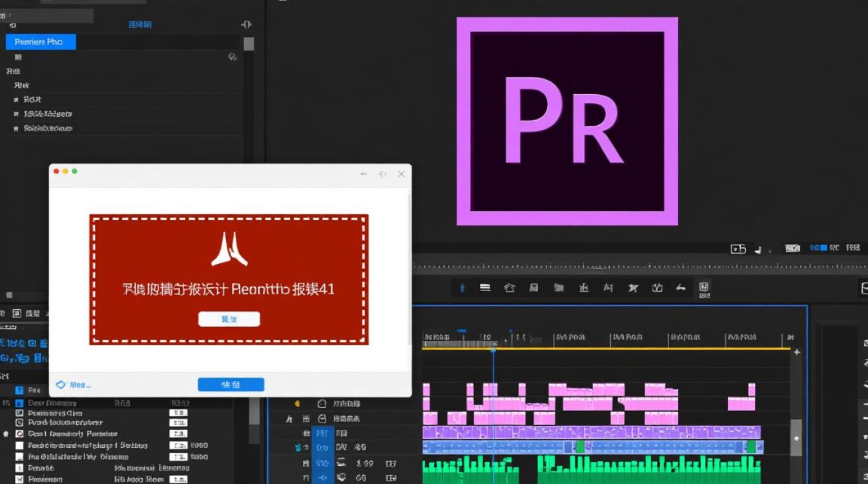Viewport: 868px width, 484px height.
Task: Click the white button inside the red banner
Action: click(229, 319)
